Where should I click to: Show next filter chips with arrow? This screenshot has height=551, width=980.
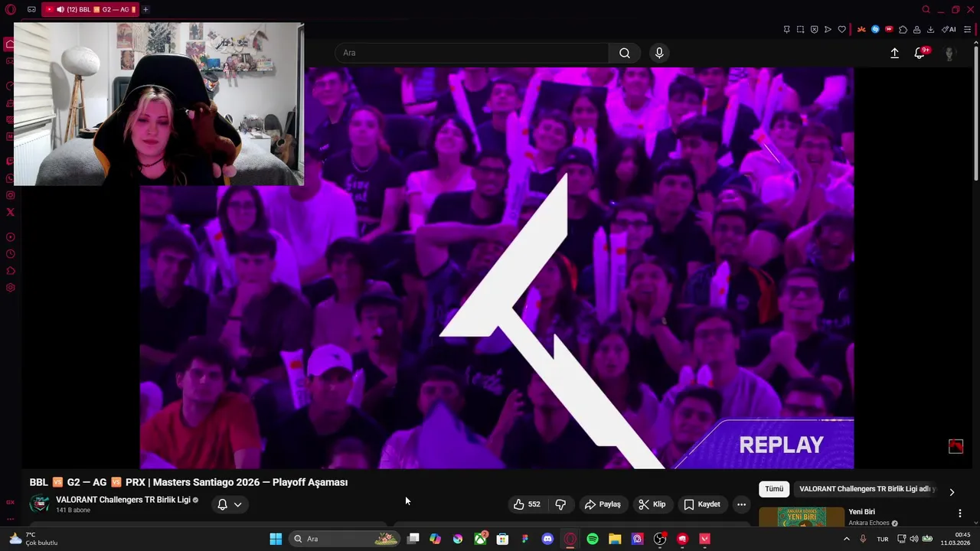click(x=952, y=492)
